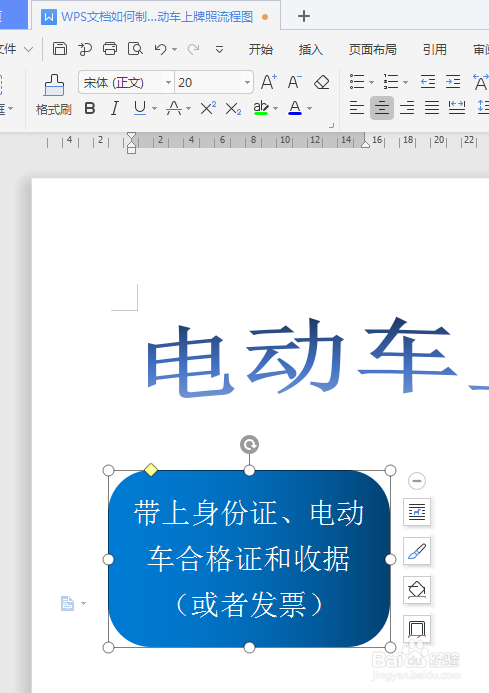Image resolution: width=489 pixels, height=693 pixels.
Task: Expand the font color dropdown arrow
Action: click(309, 108)
